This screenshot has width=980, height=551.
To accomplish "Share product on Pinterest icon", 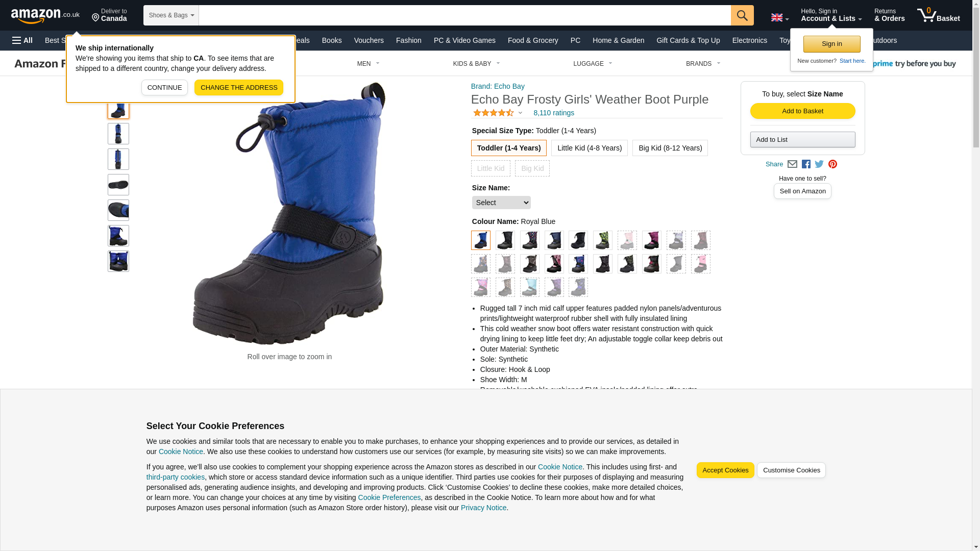I will 832,164.
